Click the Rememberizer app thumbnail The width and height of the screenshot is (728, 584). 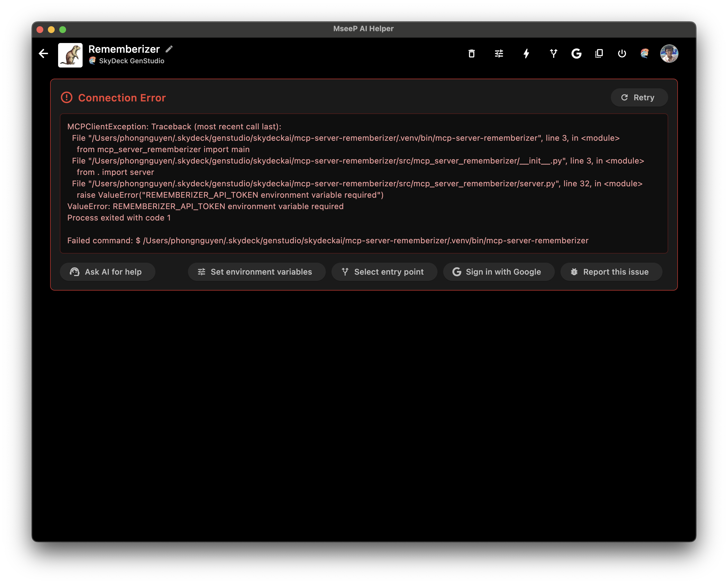point(70,55)
